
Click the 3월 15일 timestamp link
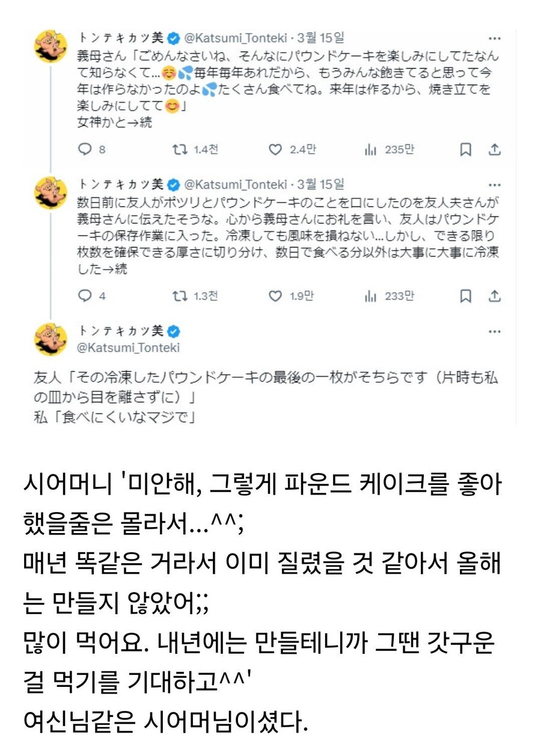coord(319,37)
